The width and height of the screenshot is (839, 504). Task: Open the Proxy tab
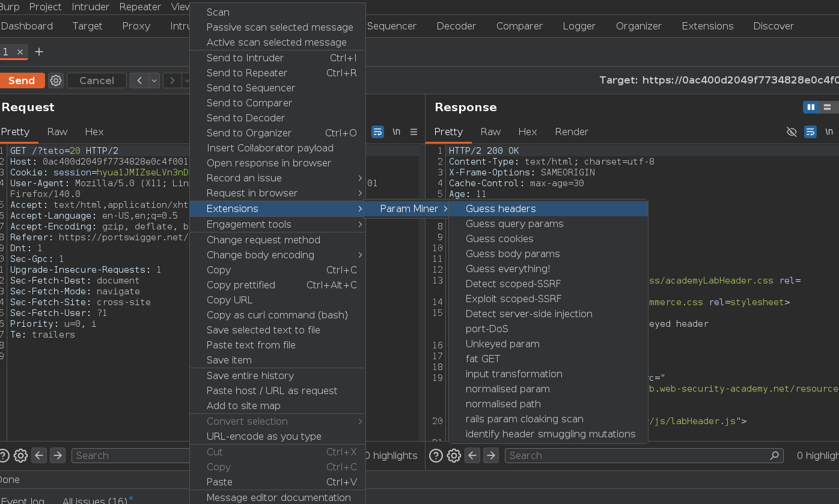pyautogui.click(x=136, y=26)
